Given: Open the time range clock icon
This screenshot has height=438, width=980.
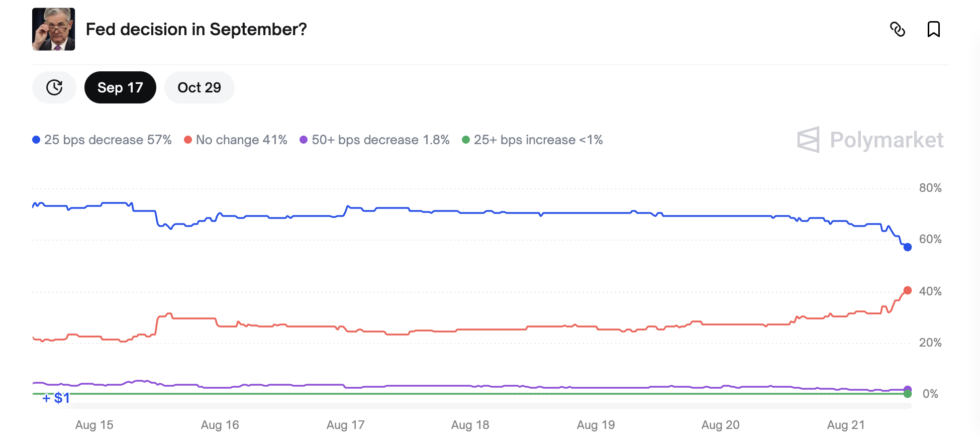Looking at the screenshot, I should coord(54,87).
